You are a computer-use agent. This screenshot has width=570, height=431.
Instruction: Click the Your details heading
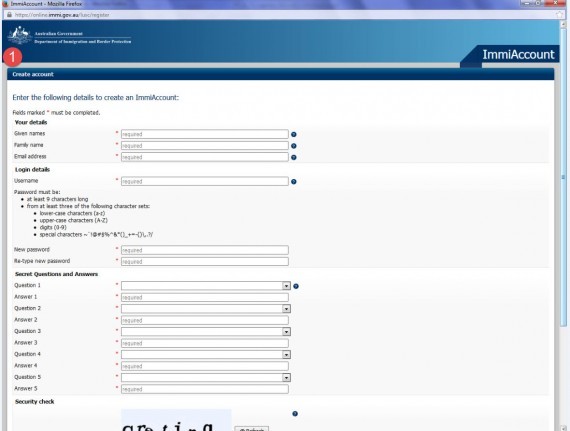(31, 122)
